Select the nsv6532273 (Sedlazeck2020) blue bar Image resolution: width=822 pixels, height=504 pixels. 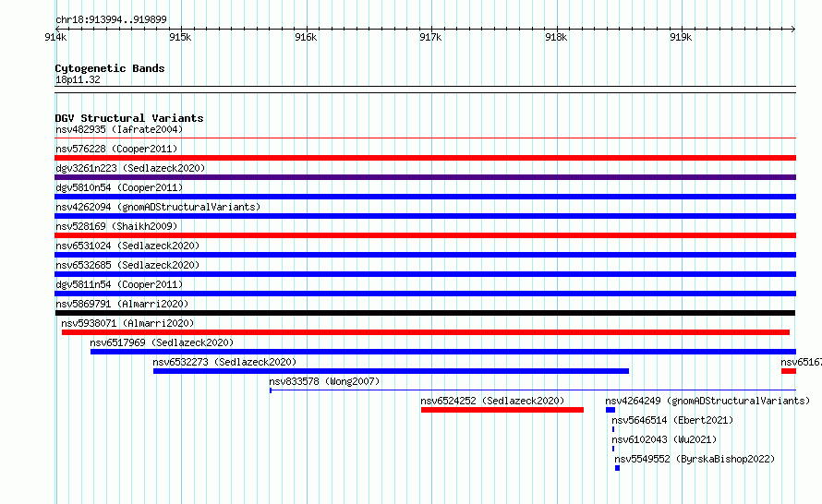tap(391, 371)
